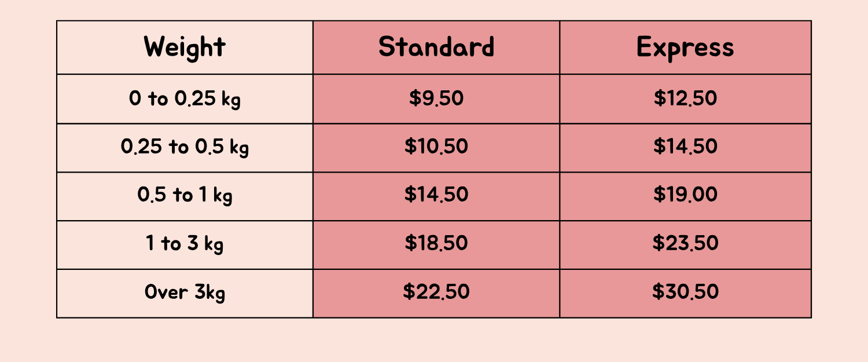The width and height of the screenshot is (868, 362).
Task: Select the $14.50 price in Standard column
Action: pyautogui.click(x=436, y=196)
